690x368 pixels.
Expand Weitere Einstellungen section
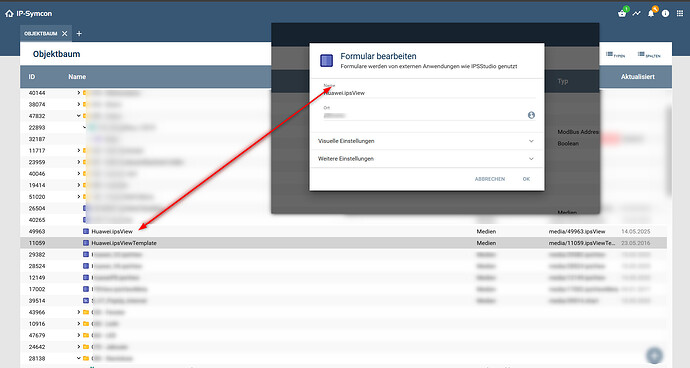coord(426,158)
